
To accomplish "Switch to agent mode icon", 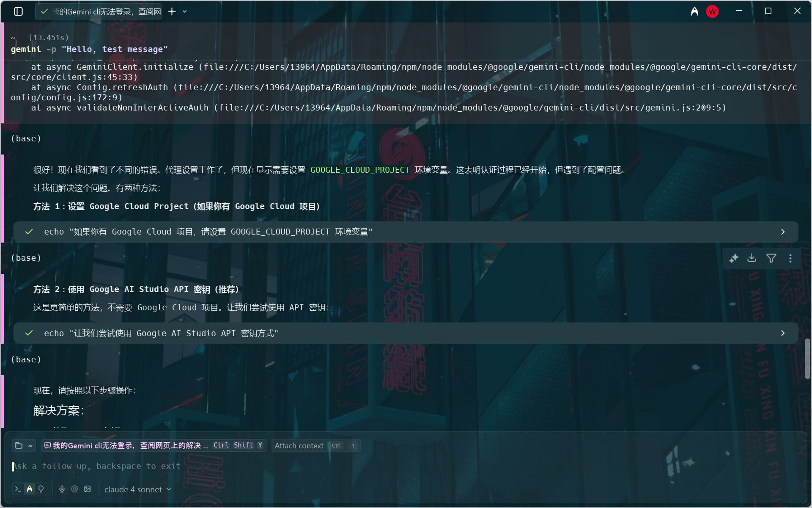I will click(29, 489).
